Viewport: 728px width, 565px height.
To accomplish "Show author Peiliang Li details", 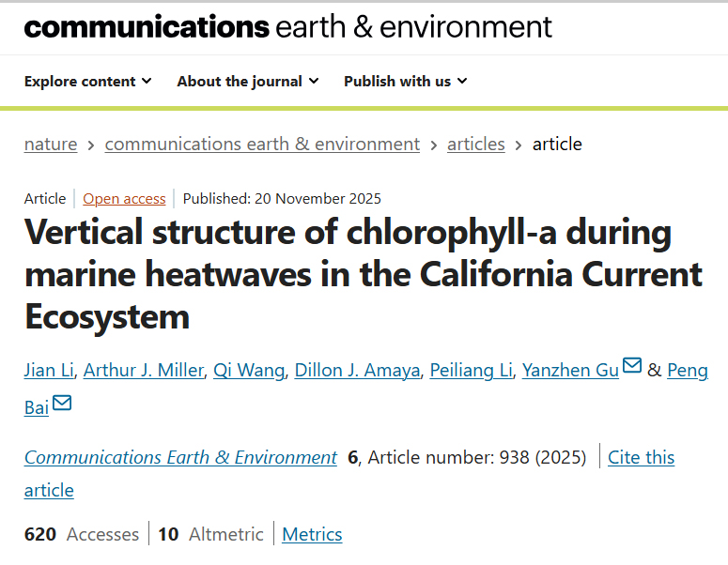I will coord(472,370).
